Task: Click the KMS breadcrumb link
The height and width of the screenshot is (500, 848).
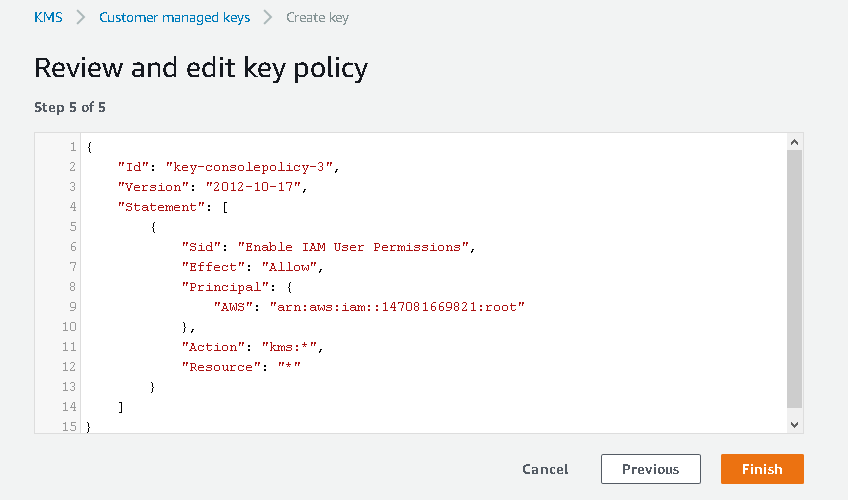Action: tap(49, 17)
